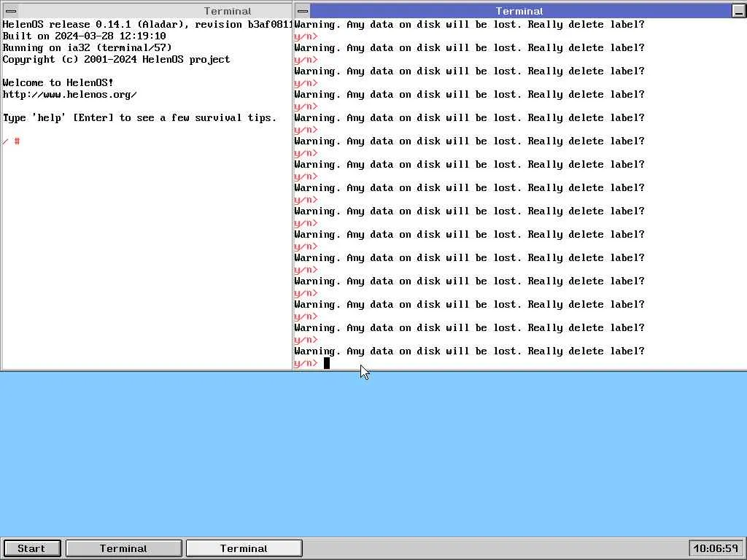This screenshot has width=747, height=560.
Task: Switch to the second Terminal taskbar entry
Action: pyautogui.click(x=244, y=548)
